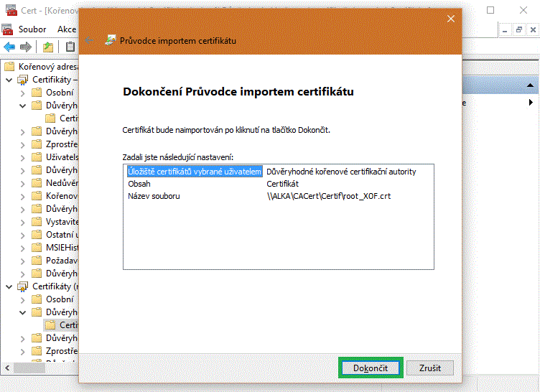Click the up-one-level folder toolbar icon
Image resolution: width=540 pixels, height=392 pixels.
(x=47, y=47)
